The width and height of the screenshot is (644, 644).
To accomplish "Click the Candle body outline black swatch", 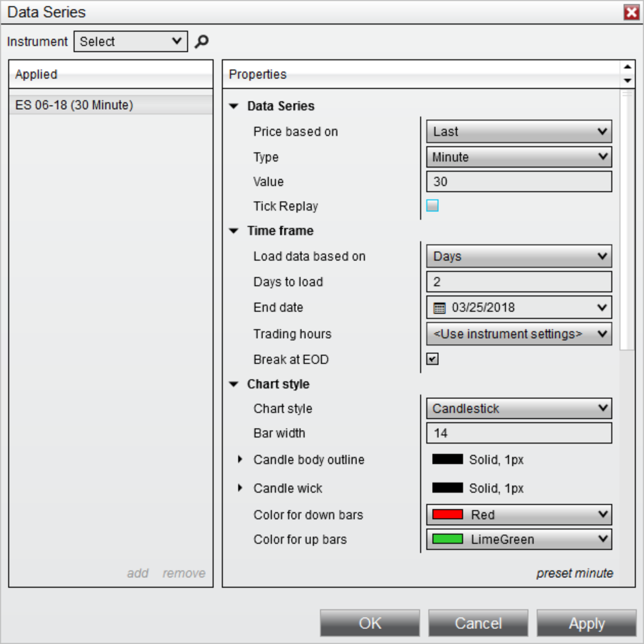I will (447, 459).
